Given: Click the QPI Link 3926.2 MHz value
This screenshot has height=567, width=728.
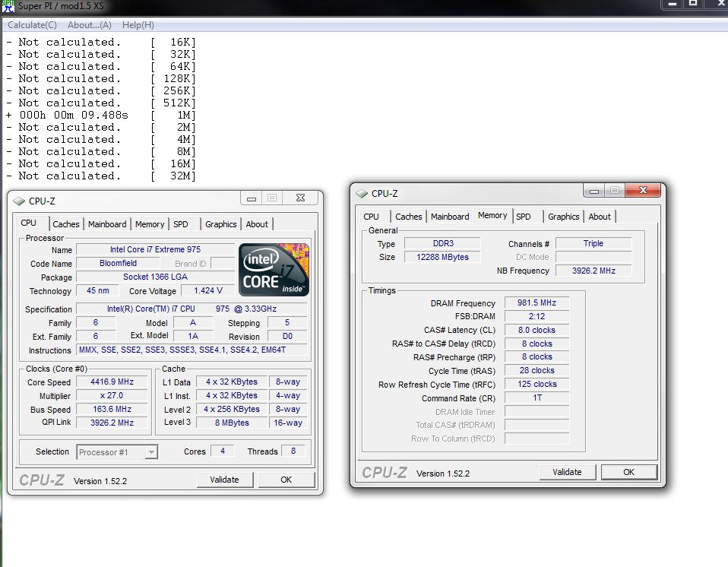Looking at the screenshot, I should (x=112, y=423).
